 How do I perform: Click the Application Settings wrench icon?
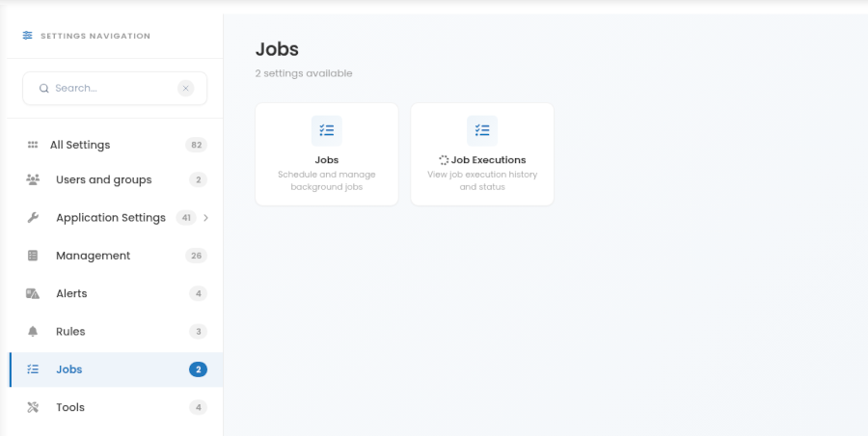coord(33,218)
